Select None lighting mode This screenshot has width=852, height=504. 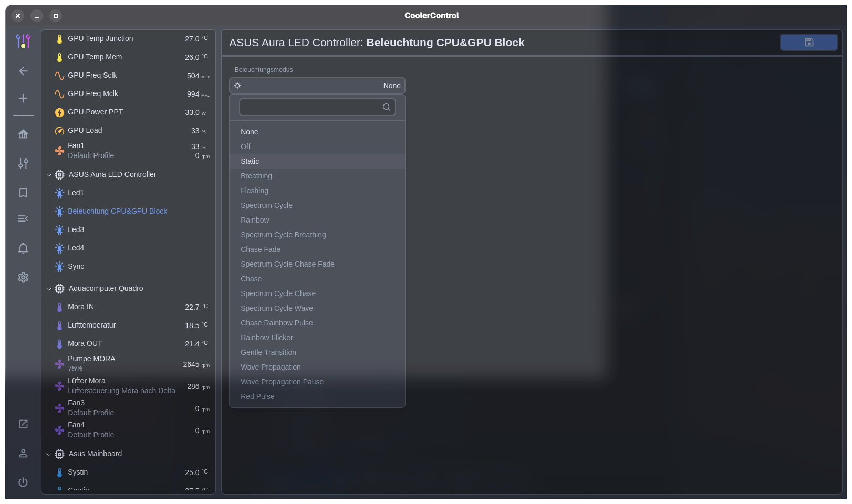(x=317, y=132)
